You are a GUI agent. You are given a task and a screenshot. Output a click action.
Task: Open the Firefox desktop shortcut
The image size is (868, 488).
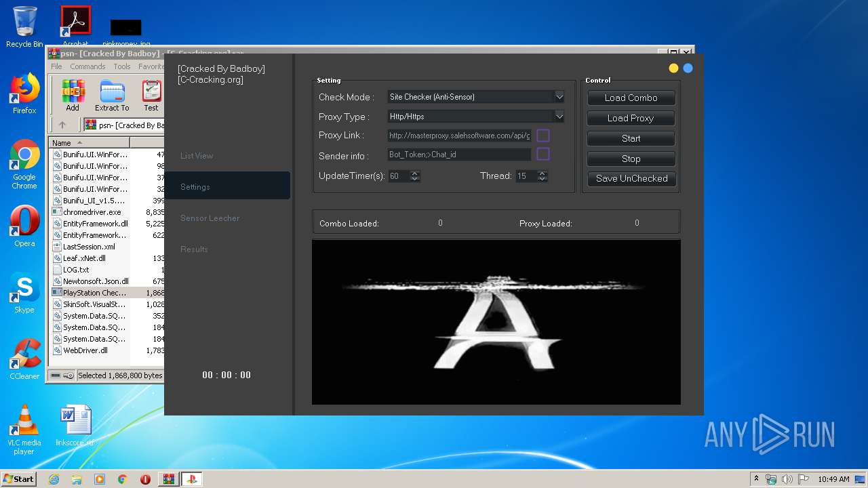tap(24, 94)
